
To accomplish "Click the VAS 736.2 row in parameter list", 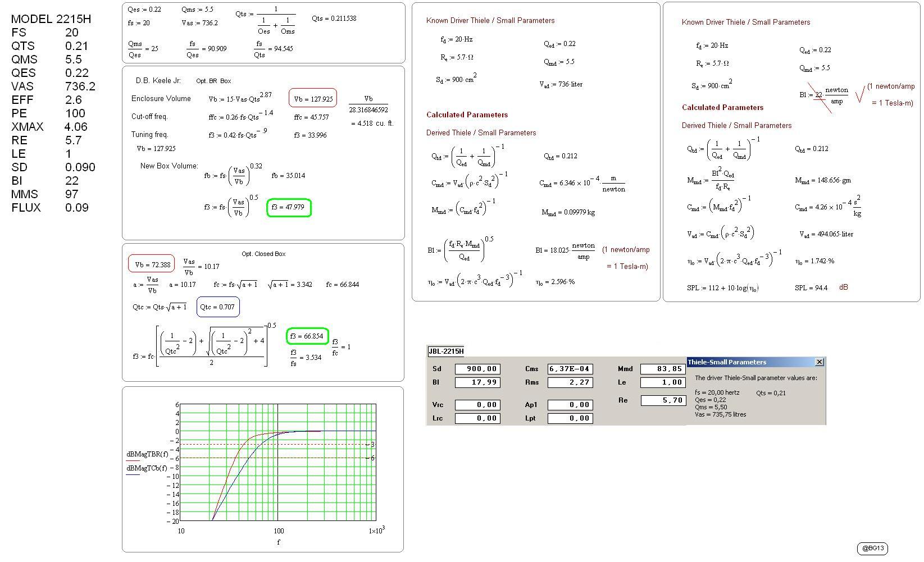I will (x=53, y=86).
